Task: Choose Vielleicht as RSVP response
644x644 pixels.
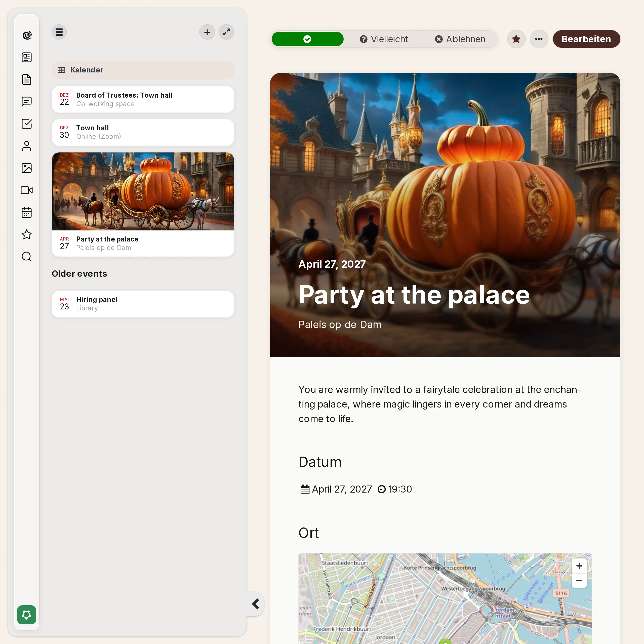Action: 384,39
